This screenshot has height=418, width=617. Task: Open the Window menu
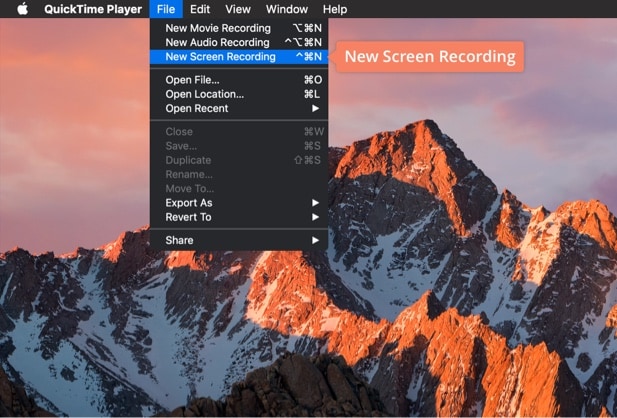[x=286, y=9]
